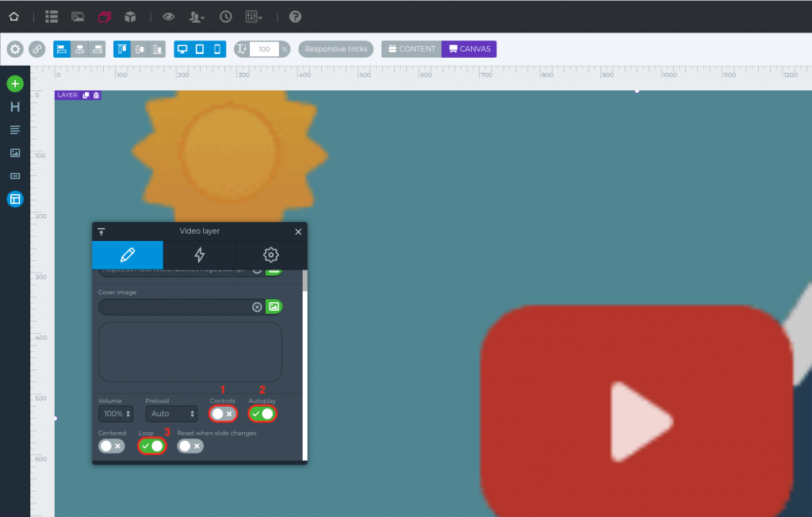
Task: Open the gear settings tab in Video layer
Action: (x=271, y=255)
